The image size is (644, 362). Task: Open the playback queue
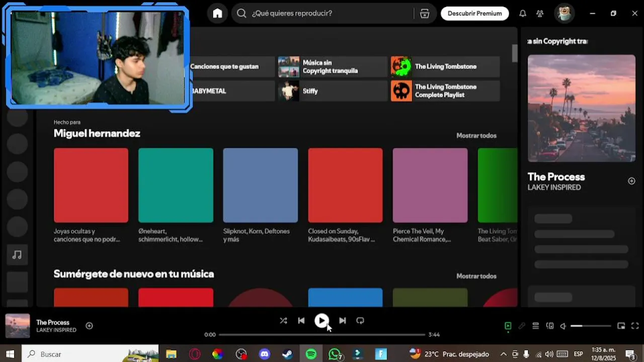click(x=536, y=326)
